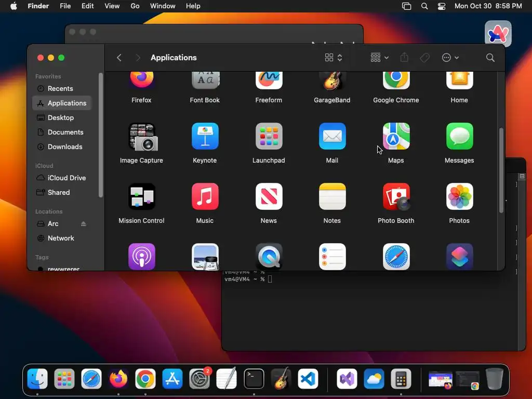Select the Notes app icon
Image resolution: width=532 pixels, height=399 pixels.
(x=332, y=196)
